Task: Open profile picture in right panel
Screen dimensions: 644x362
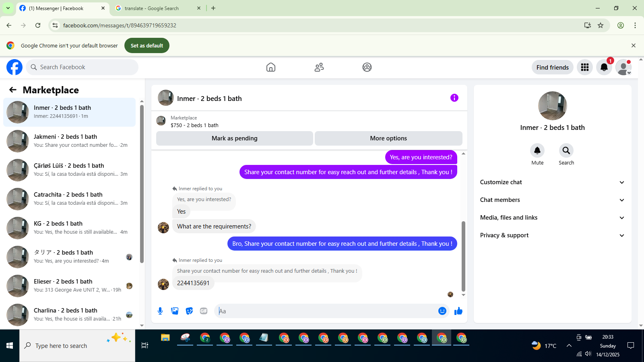Action: [x=553, y=106]
